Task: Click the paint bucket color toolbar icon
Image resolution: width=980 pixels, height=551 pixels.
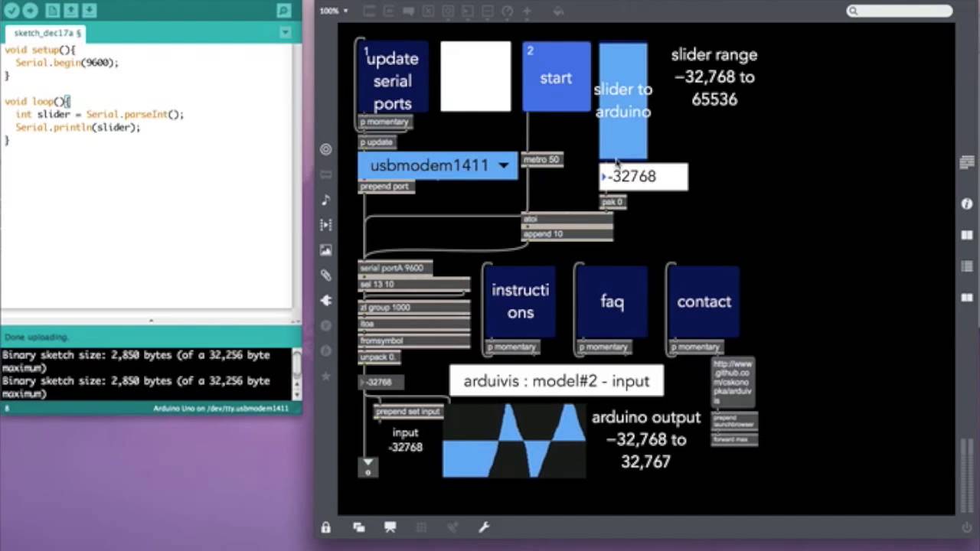Action: coord(557,11)
